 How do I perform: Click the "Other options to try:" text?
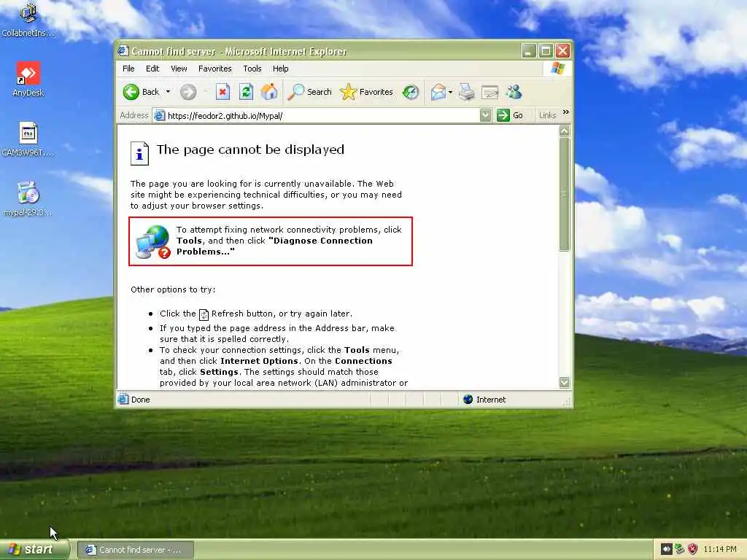(x=173, y=289)
